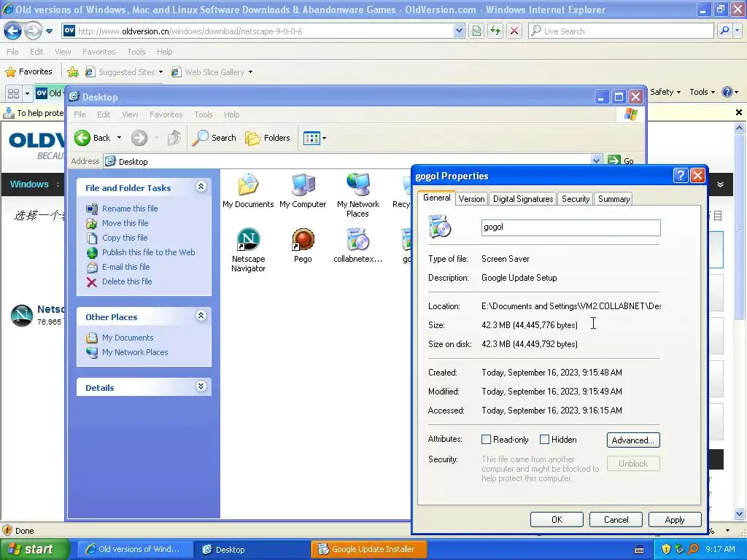Open IE Safety menu
The height and width of the screenshot is (560, 747).
coord(665,92)
